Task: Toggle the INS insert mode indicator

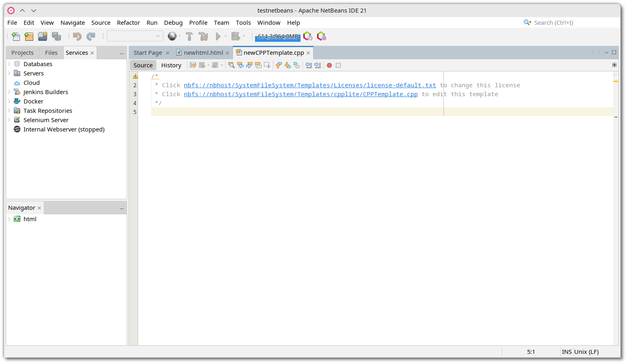Action: point(567,352)
